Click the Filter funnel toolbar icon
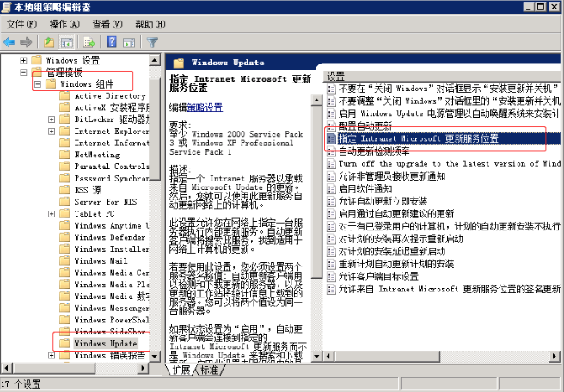 coord(153,41)
